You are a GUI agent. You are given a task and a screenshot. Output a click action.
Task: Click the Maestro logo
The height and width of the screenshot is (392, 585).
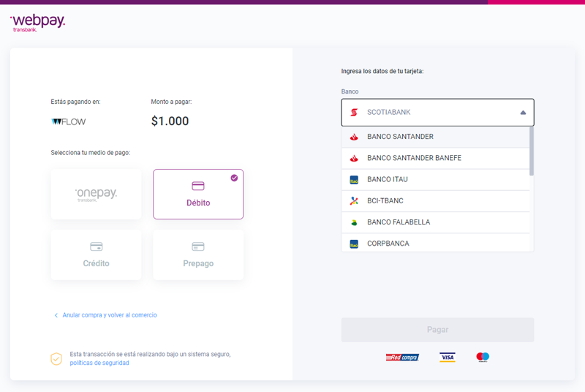point(483,357)
